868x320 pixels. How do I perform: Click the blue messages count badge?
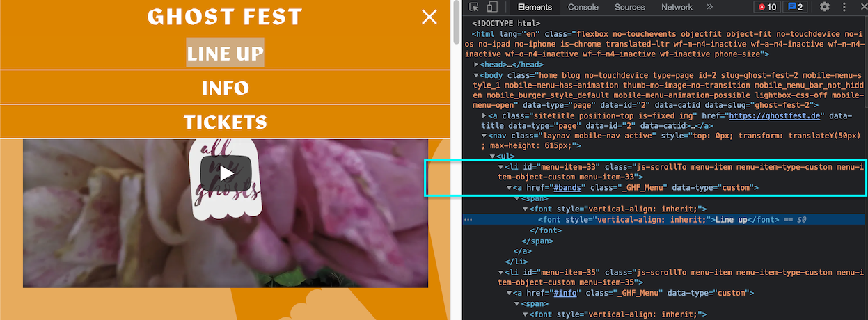pos(794,7)
